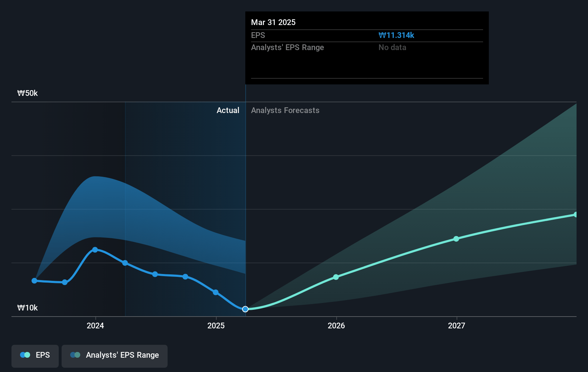Click the 'Analysts' EPS Range' row label in tooltip
588x372 pixels.
click(287, 48)
